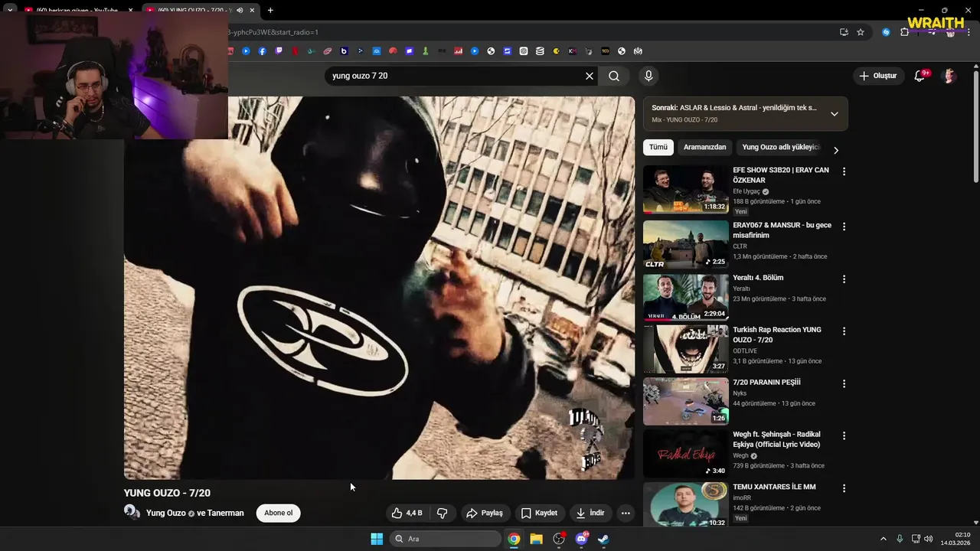The image size is (980, 551).
Task: Open options for EFE SHOW S3B20 video
Action: (x=844, y=171)
